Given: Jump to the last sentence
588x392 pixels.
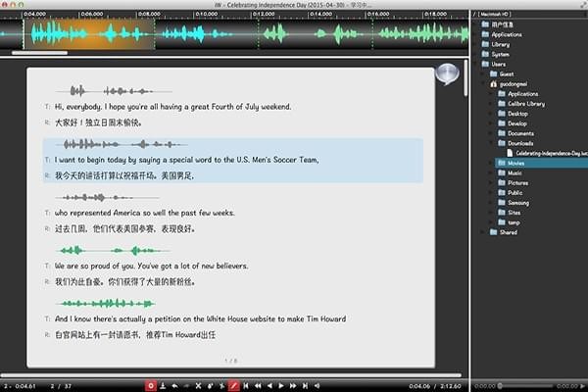Looking at the screenshot, I should (x=305, y=385).
